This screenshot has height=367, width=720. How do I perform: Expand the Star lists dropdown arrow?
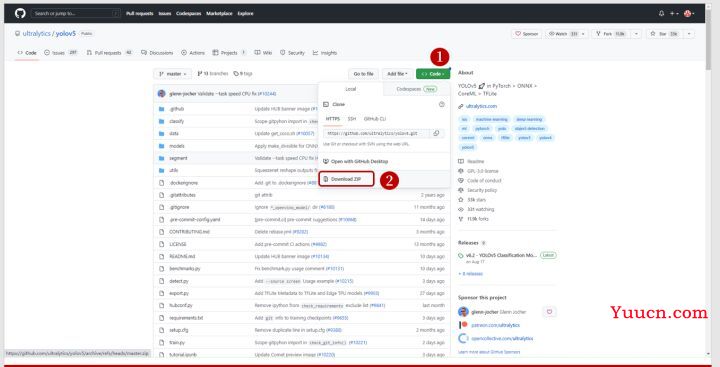click(689, 34)
